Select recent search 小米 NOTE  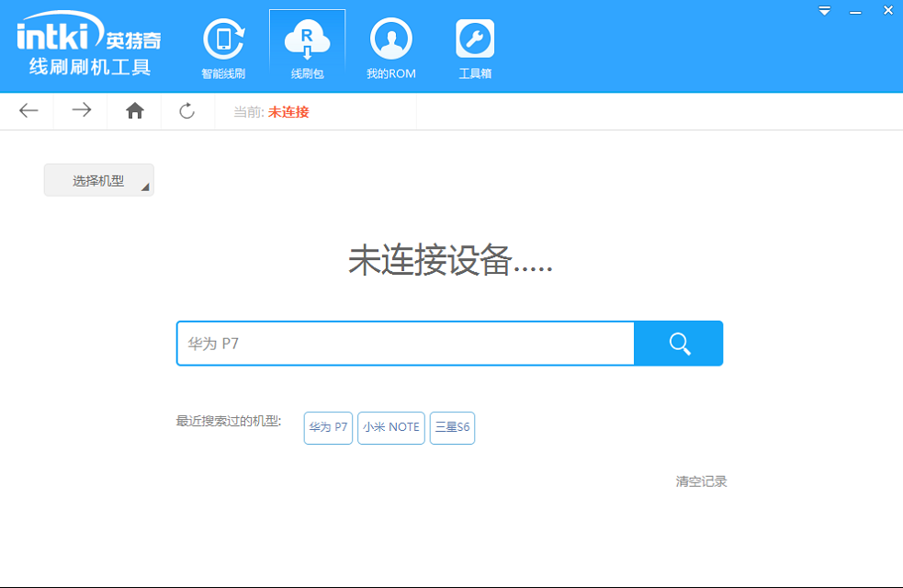click(x=390, y=427)
